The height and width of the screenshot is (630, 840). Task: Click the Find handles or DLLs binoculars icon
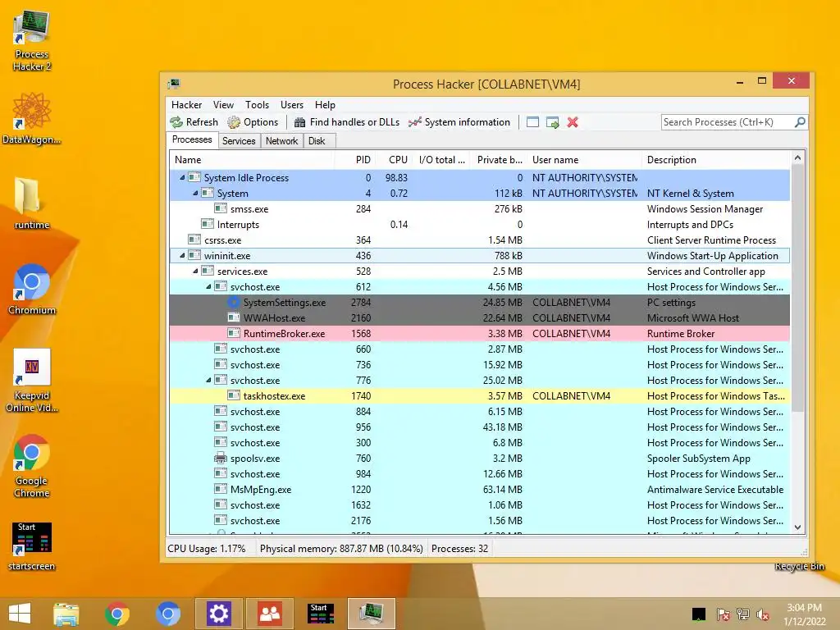click(300, 122)
